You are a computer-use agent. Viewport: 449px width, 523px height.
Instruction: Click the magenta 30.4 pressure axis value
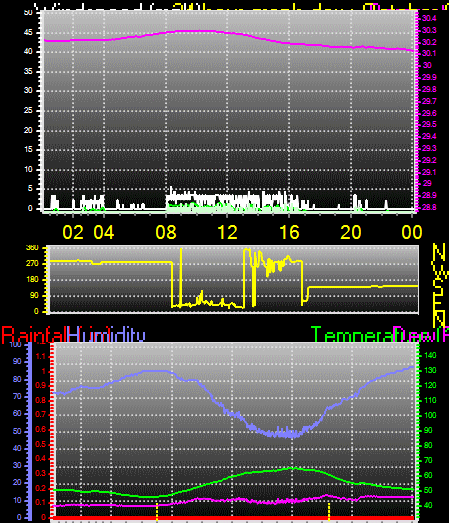click(x=429, y=18)
